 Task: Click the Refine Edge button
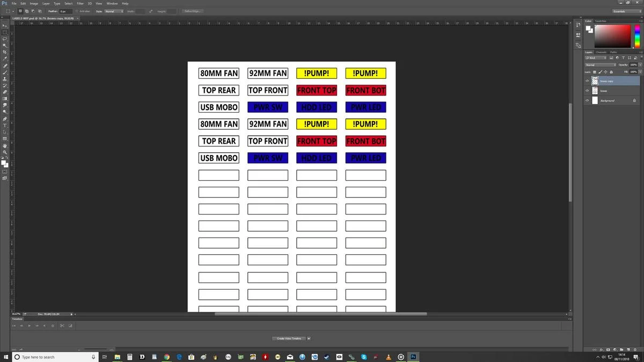(x=192, y=11)
